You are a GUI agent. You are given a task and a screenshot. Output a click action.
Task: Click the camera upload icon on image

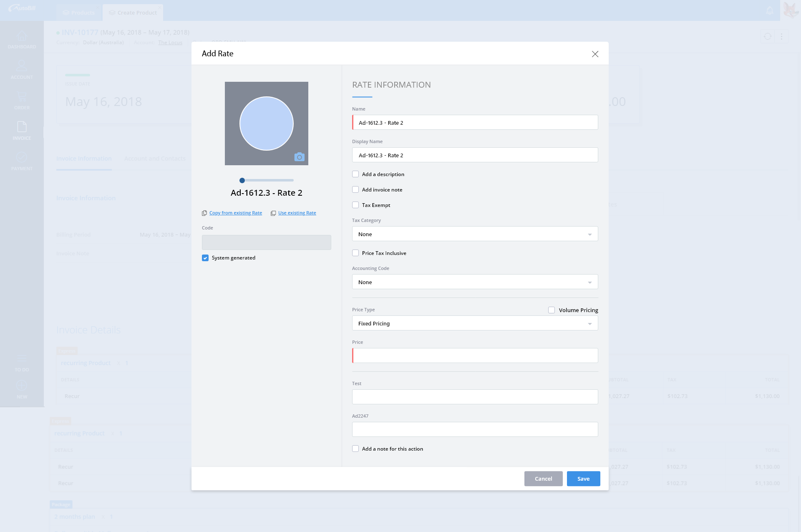[299, 157]
